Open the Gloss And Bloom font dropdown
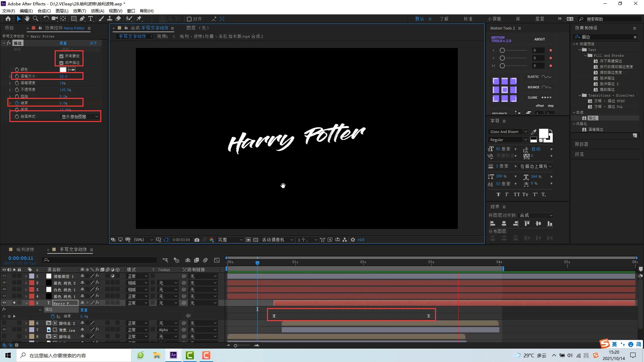Screen dimensions: 644x362 (508, 132)
